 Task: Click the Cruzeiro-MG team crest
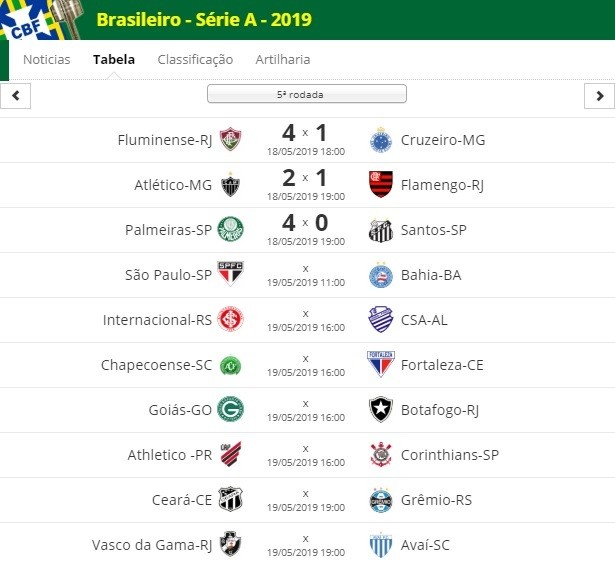tap(380, 139)
